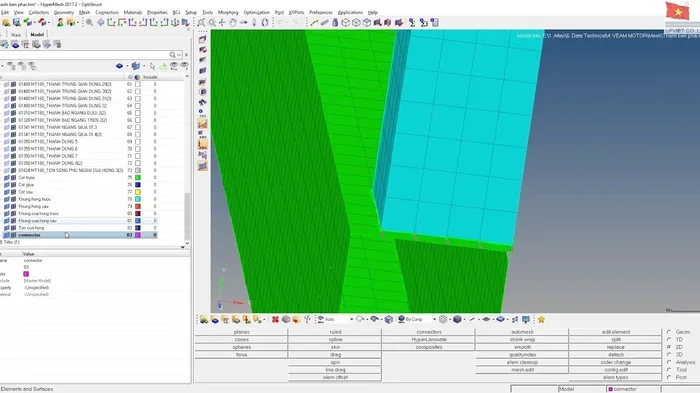Click the yellow star favorites icon
700x393 pixels.
coord(541,319)
